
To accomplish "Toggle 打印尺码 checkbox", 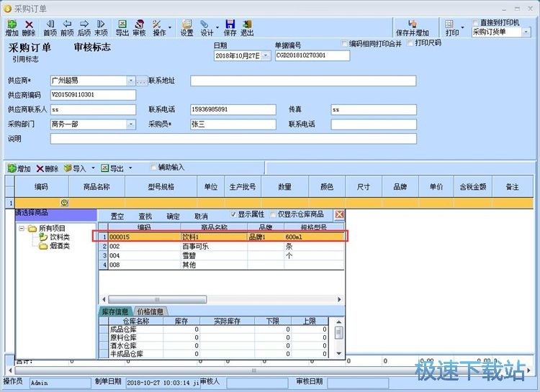I will click(410, 43).
